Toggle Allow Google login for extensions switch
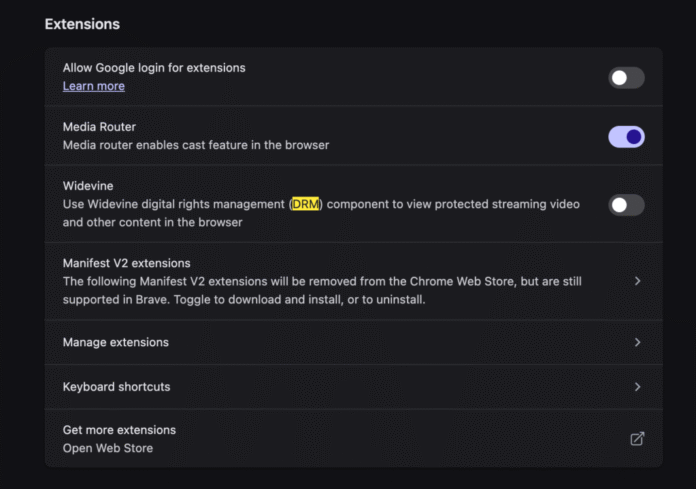This screenshot has height=489, width=696. [626, 77]
